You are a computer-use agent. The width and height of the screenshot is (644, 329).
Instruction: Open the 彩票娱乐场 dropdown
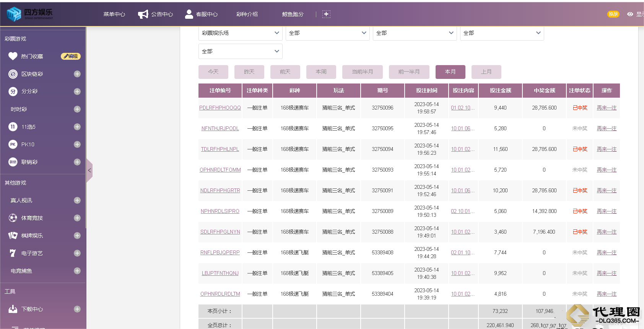[x=241, y=33]
